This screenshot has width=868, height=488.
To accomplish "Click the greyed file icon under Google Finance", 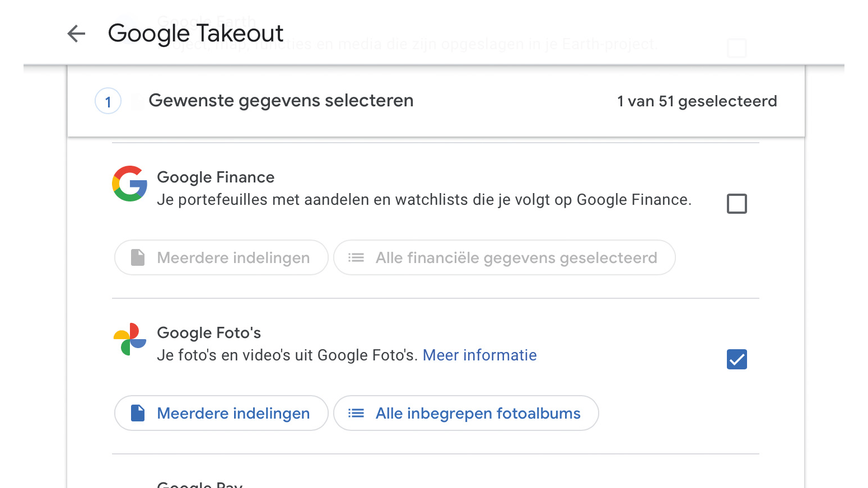I will coord(138,257).
